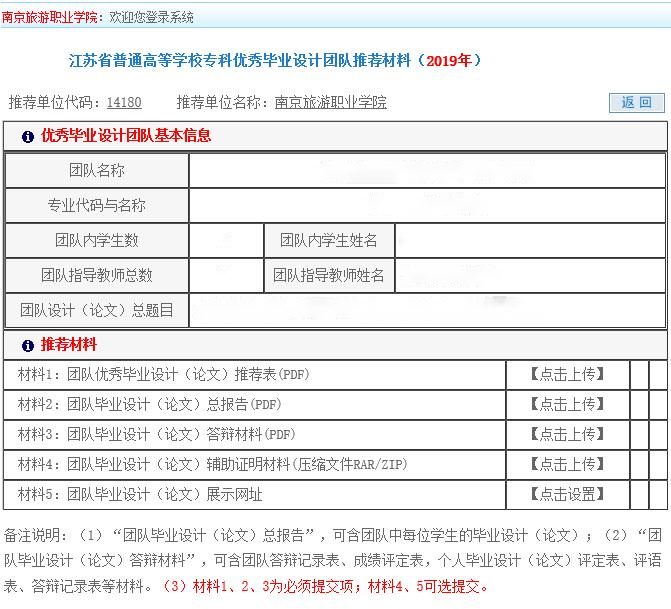
Task: Focus the 团队名称 input field
Action: [x=427, y=171]
